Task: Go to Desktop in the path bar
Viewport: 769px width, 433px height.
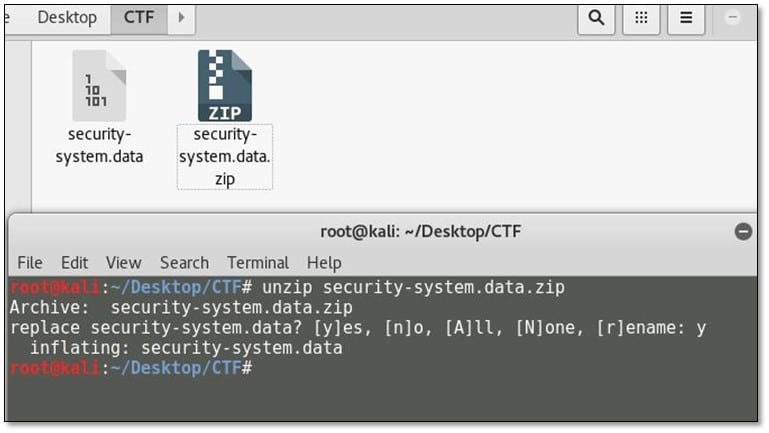Action: 67,17
